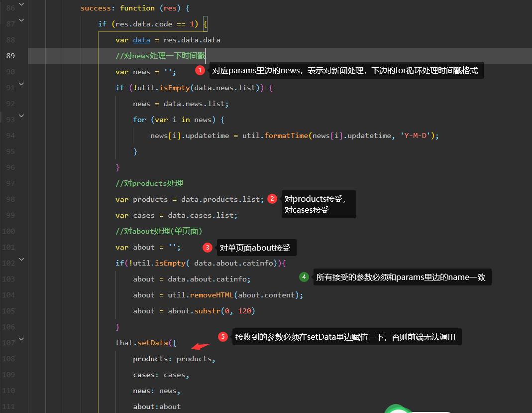Viewport: 532px width, 413px height.
Task: Fold the for loop at line 93
Action: click(21, 116)
